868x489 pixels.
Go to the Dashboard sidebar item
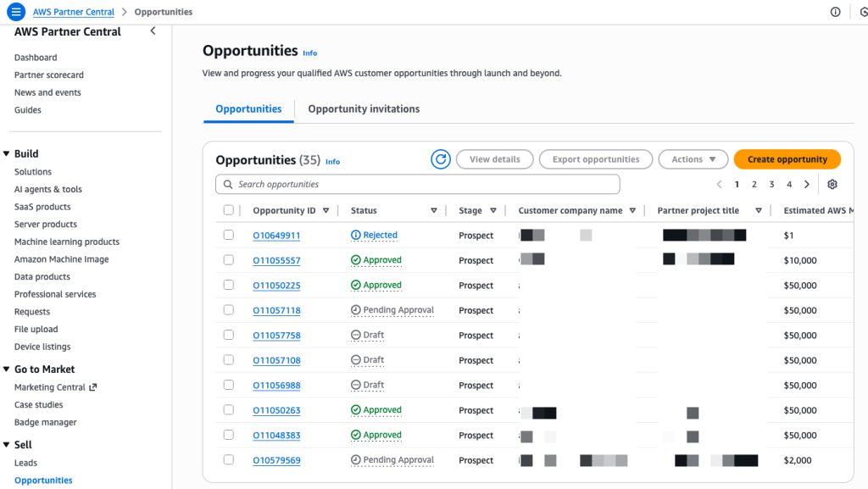[x=36, y=57]
